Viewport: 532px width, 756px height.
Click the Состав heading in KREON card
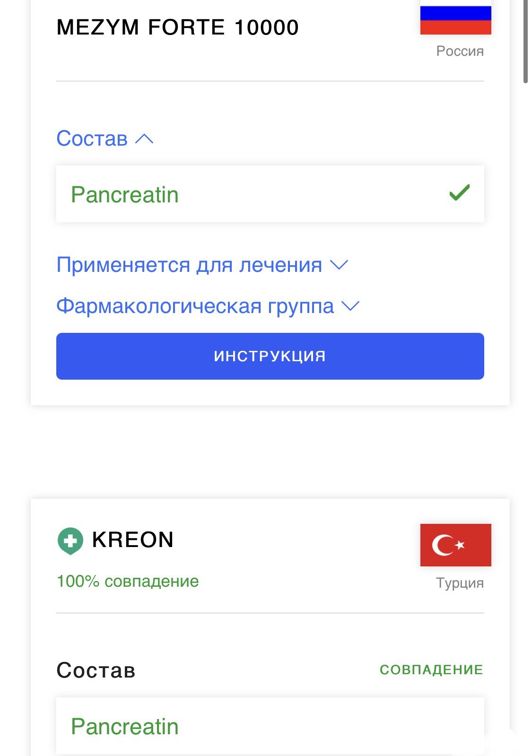tap(96, 670)
